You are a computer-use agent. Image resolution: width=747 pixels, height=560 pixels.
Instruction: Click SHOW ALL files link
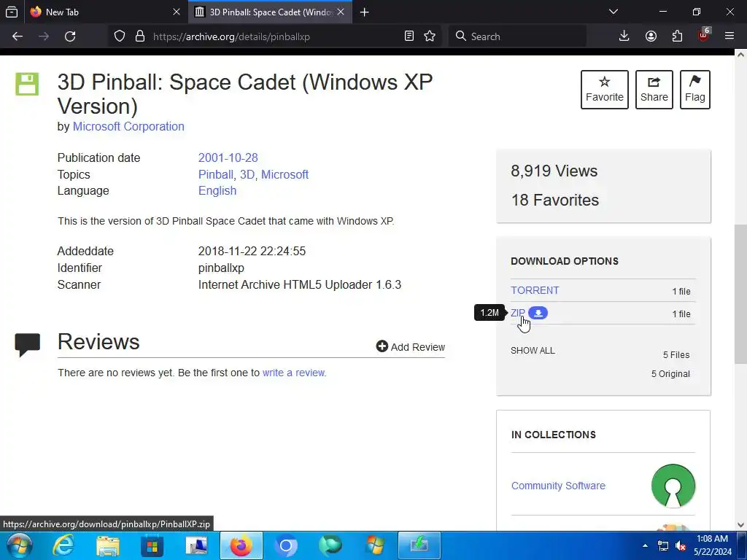tap(533, 351)
